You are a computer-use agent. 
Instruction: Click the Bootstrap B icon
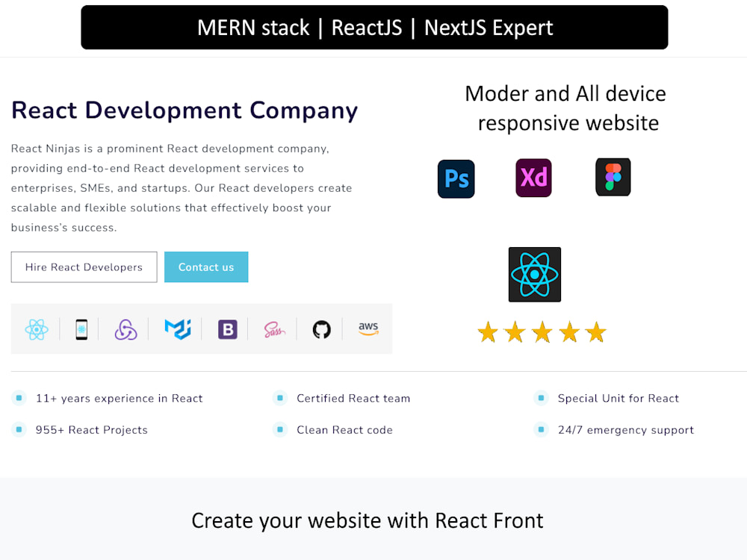(x=228, y=329)
